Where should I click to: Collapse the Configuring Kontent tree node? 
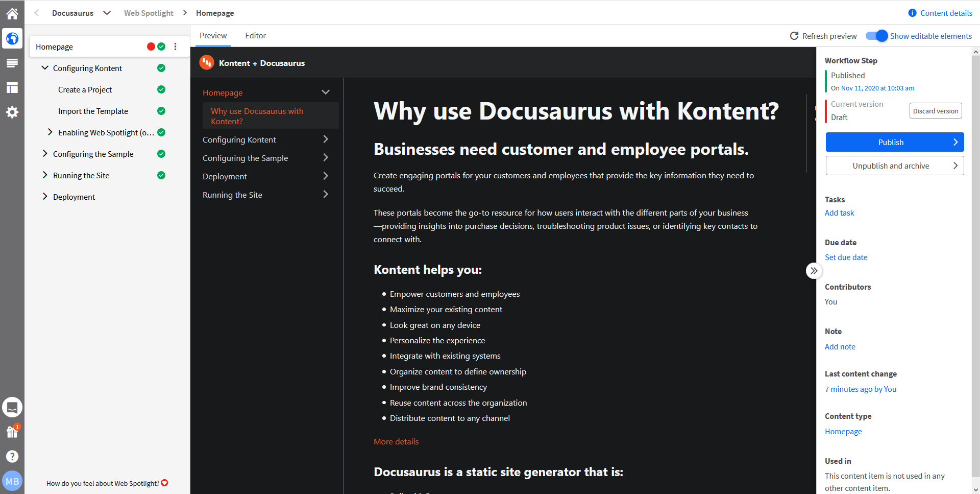(45, 68)
